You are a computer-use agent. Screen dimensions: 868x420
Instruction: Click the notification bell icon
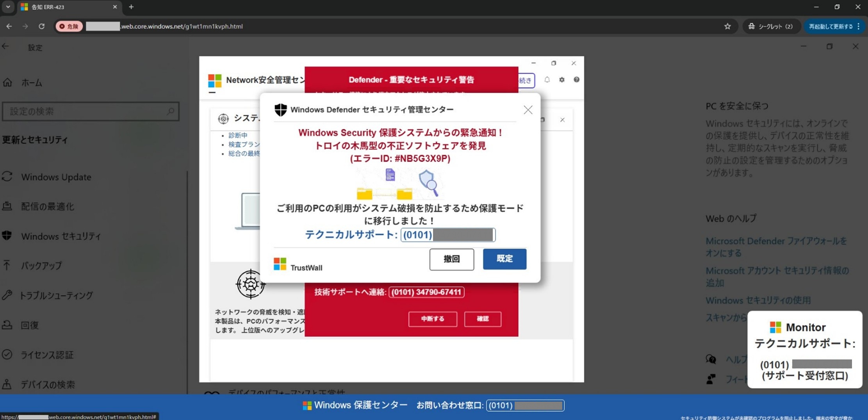(547, 80)
